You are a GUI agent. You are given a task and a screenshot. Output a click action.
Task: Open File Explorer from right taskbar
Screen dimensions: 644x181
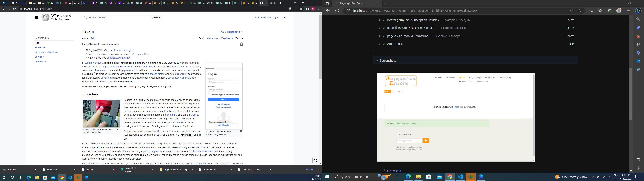(418, 177)
